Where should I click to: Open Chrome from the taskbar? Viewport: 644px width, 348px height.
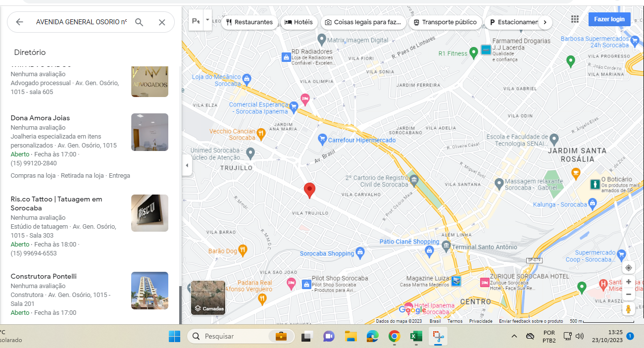pyautogui.click(x=394, y=336)
